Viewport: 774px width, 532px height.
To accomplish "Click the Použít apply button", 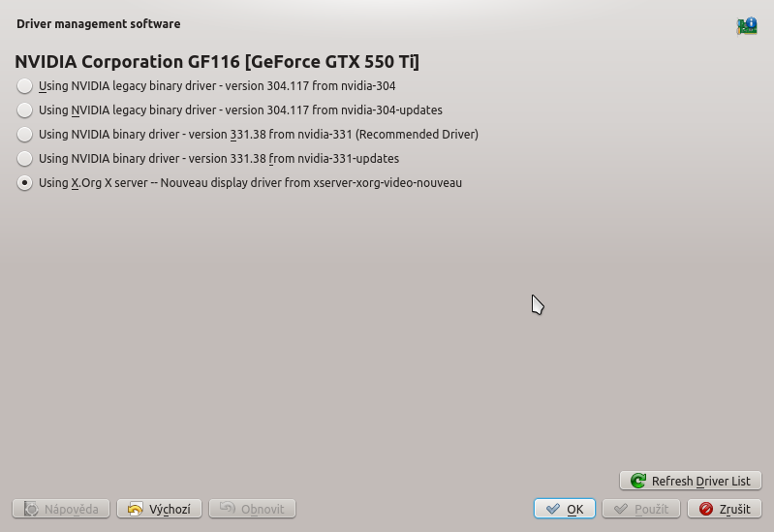I will (641, 509).
